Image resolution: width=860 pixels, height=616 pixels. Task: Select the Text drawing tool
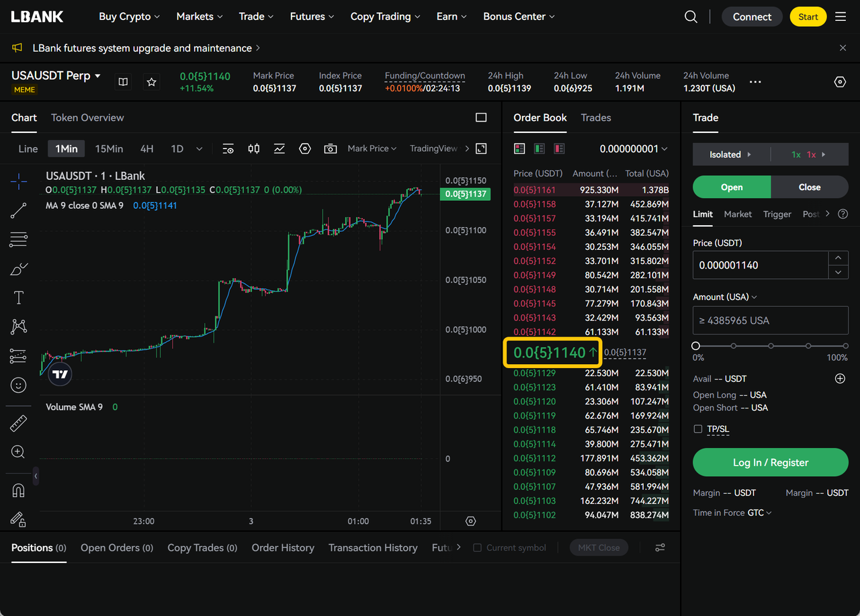(x=19, y=298)
